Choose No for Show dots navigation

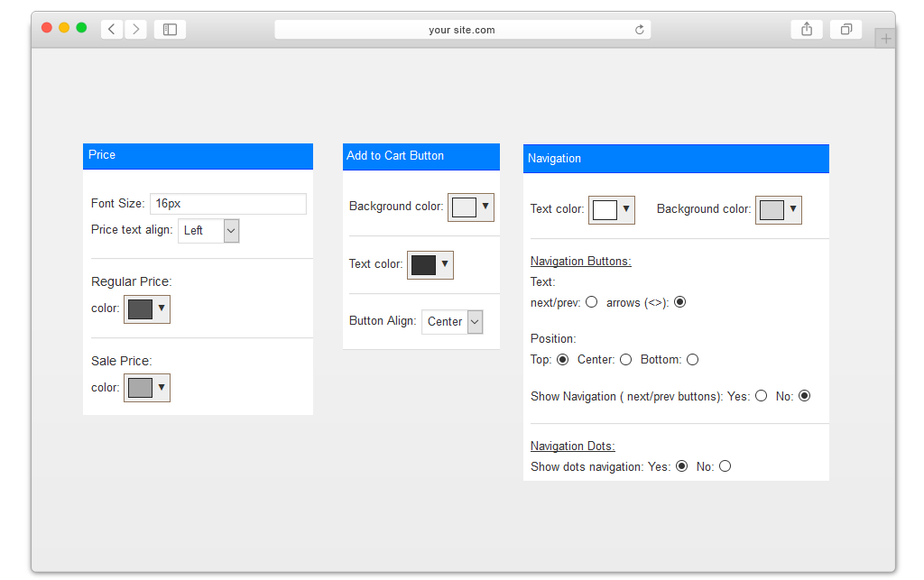click(x=725, y=466)
